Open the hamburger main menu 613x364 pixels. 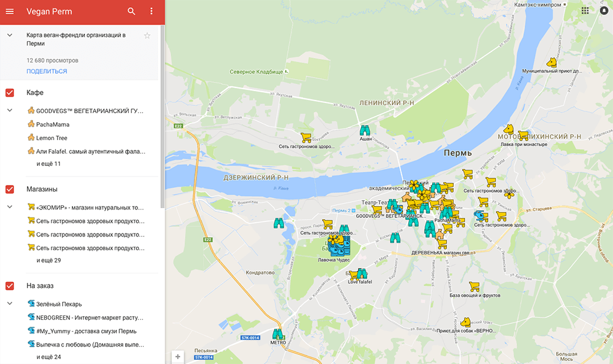(x=10, y=12)
